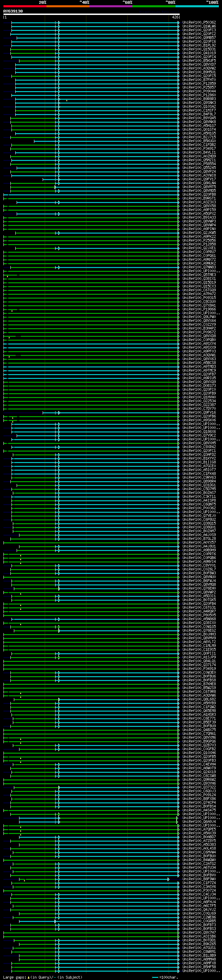The width and height of the screenshot is (222, 980).
Task: Select the UniRef100_B5KUG0 row label
Action: (x=199, y=141)
